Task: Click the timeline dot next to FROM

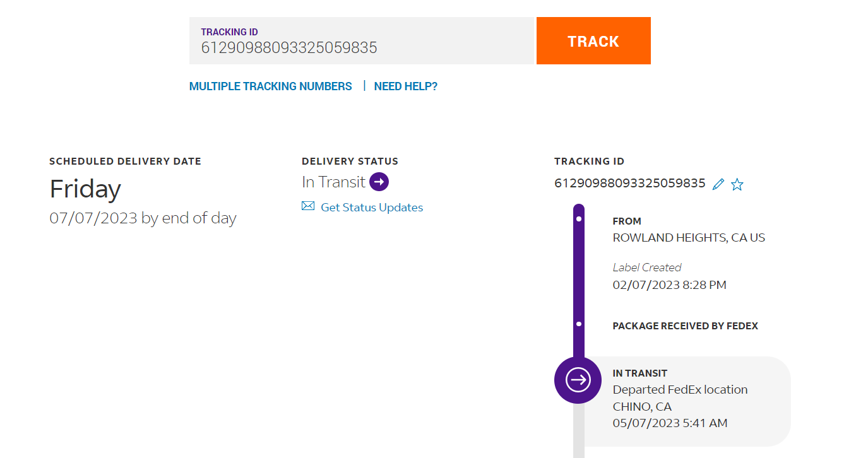Action: tap(579, 219)
